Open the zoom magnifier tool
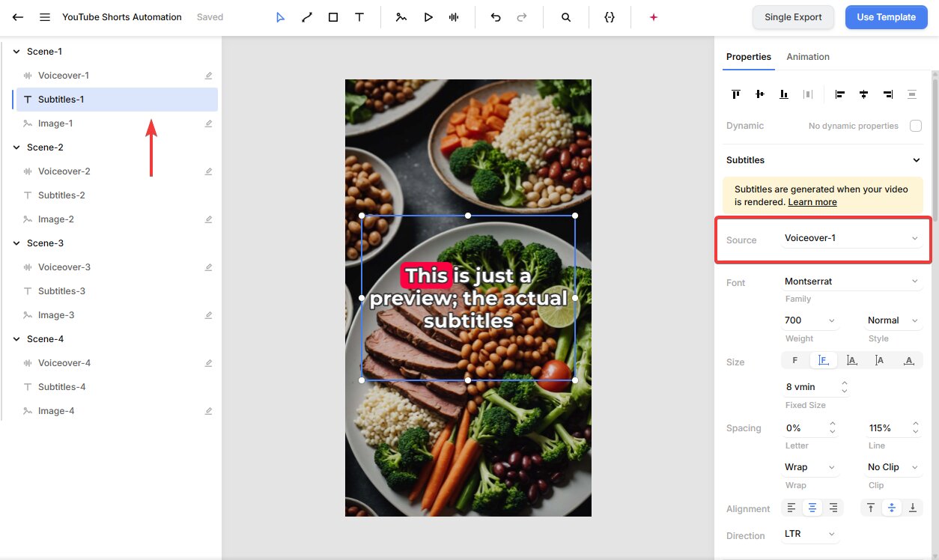Viewport: 939px width, 560px height. [566, 17]
